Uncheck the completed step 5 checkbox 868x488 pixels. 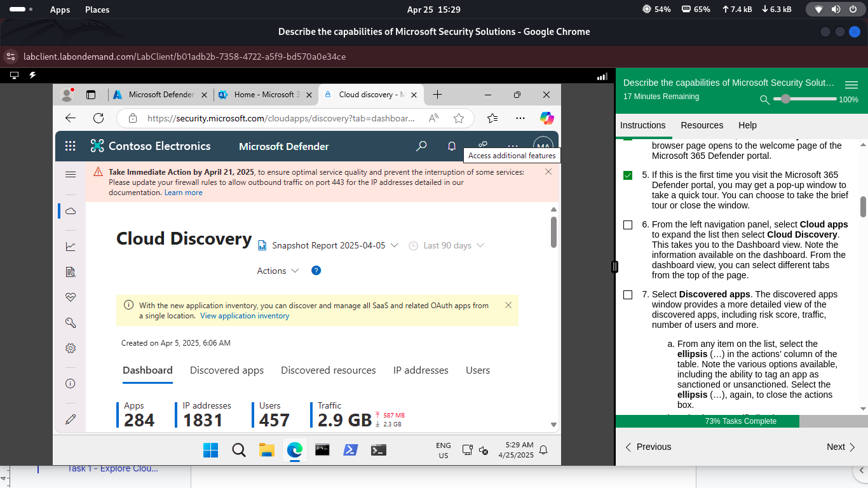coord(628,175)
